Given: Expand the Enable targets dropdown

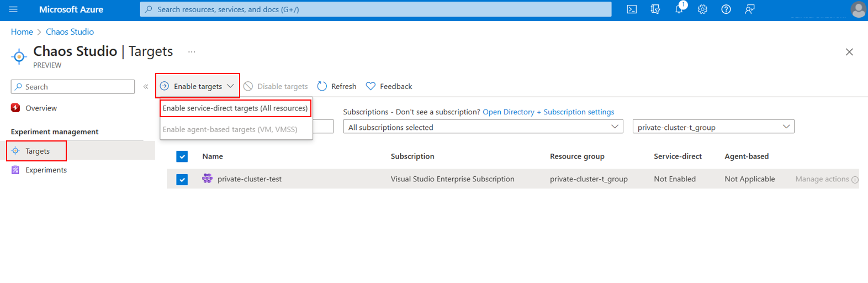Looking at the screenshot, I should pyautogui.click(x=198, y=86).
